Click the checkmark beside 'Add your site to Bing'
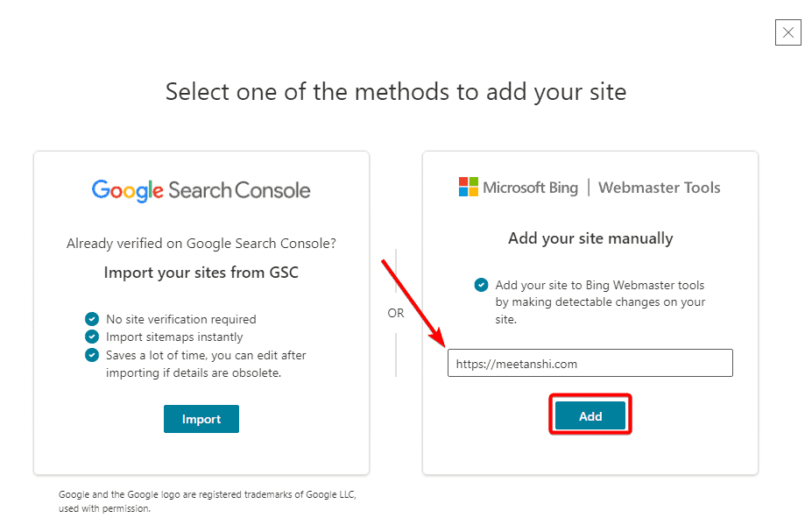 tap(481, 285)
